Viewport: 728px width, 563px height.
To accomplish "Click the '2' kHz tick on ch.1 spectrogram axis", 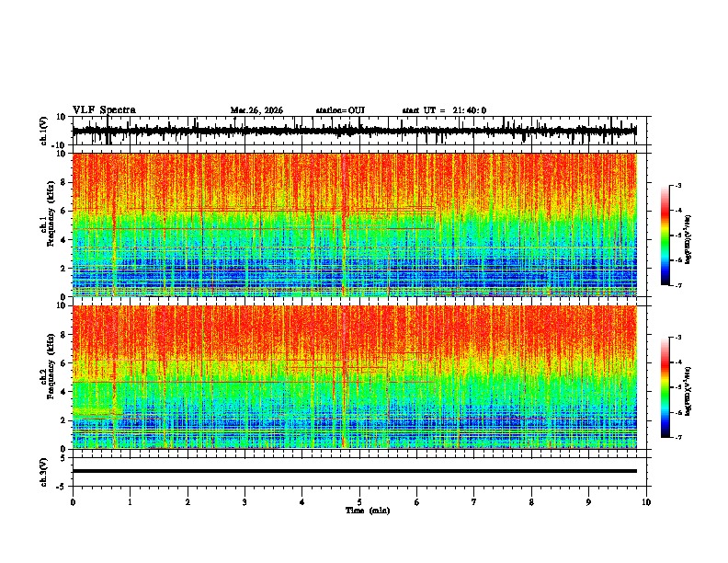I will 64,268.
